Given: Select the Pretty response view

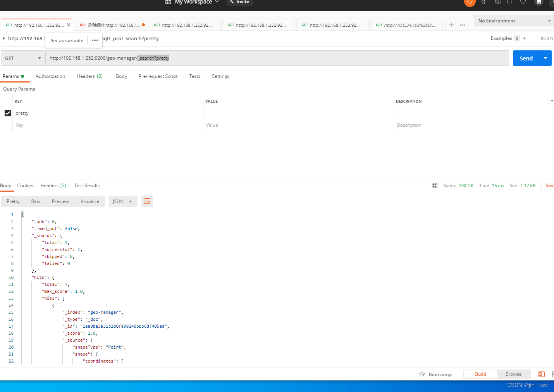Looking at the screenshot, I should [x=13, y=201].
